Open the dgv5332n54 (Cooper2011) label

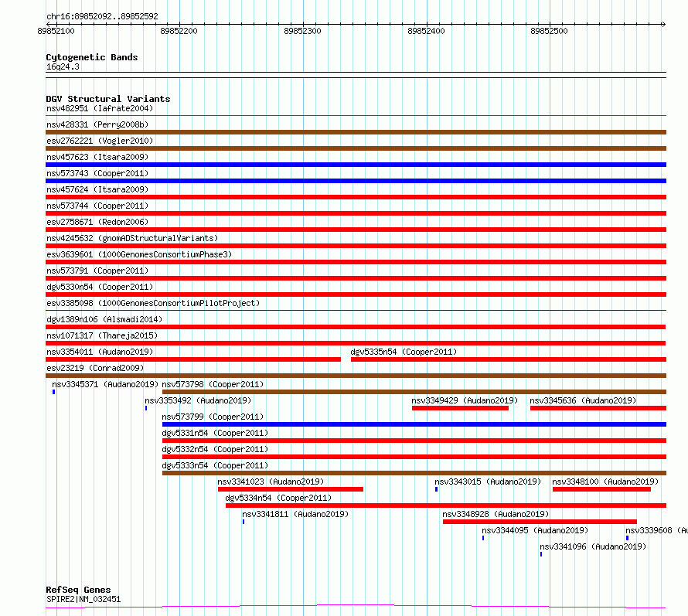pos(215,449)
